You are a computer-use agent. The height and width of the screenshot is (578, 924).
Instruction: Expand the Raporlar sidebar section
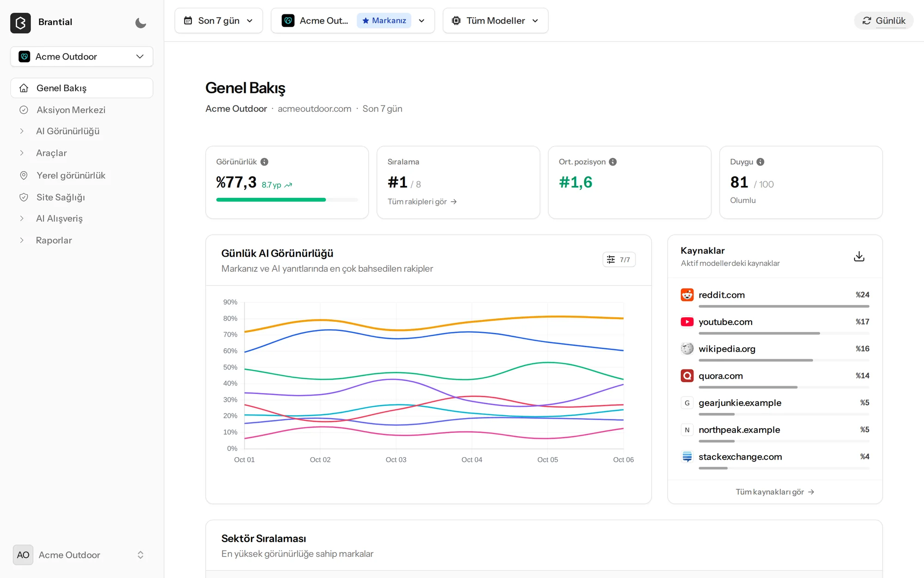point(82,240)
